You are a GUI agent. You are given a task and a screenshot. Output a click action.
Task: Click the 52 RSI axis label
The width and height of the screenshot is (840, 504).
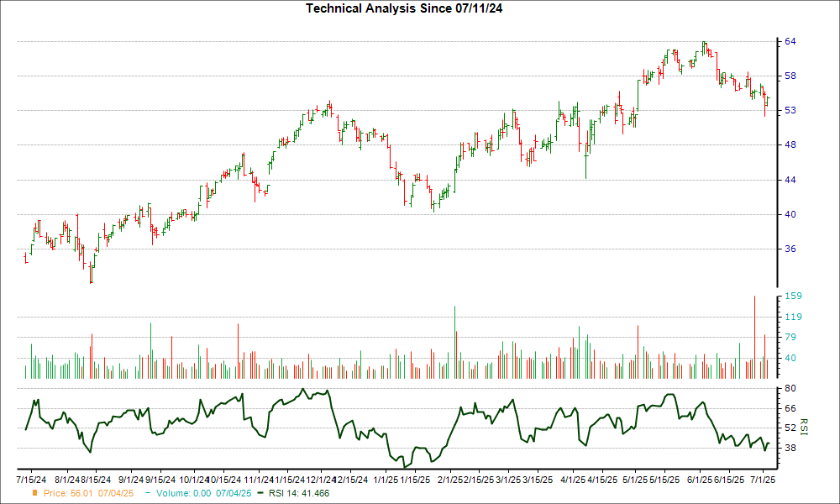790,428
